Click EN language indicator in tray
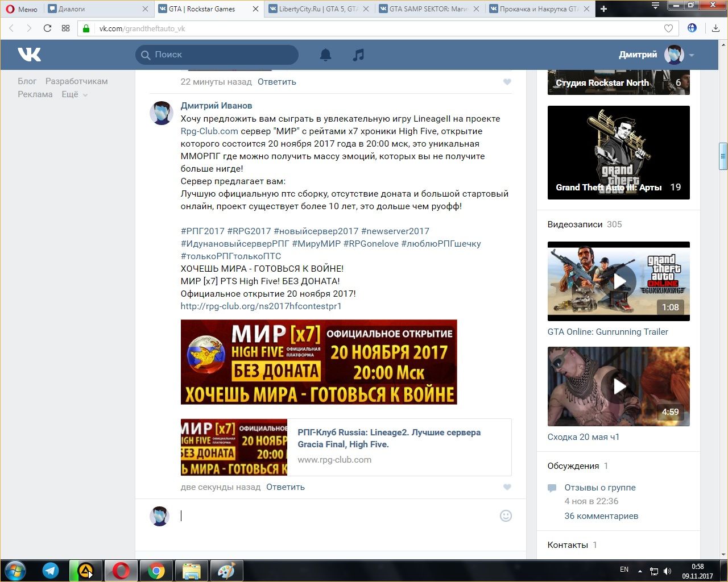 (624, 569)
